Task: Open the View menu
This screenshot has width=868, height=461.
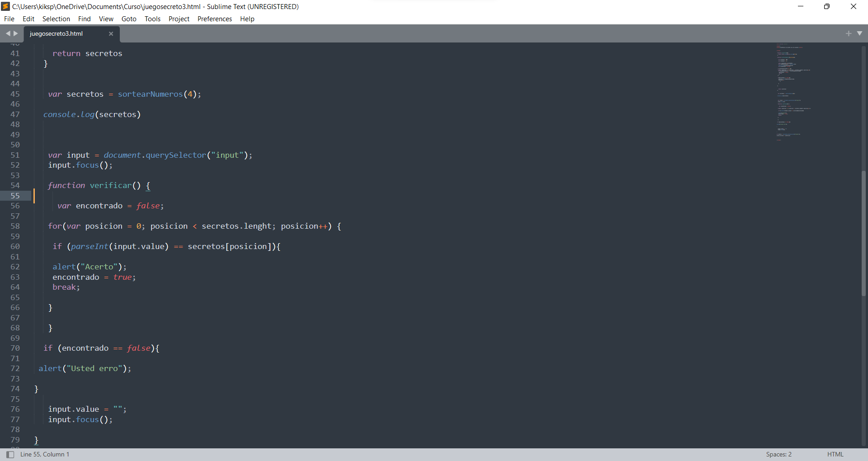Action: coord(106,19)
